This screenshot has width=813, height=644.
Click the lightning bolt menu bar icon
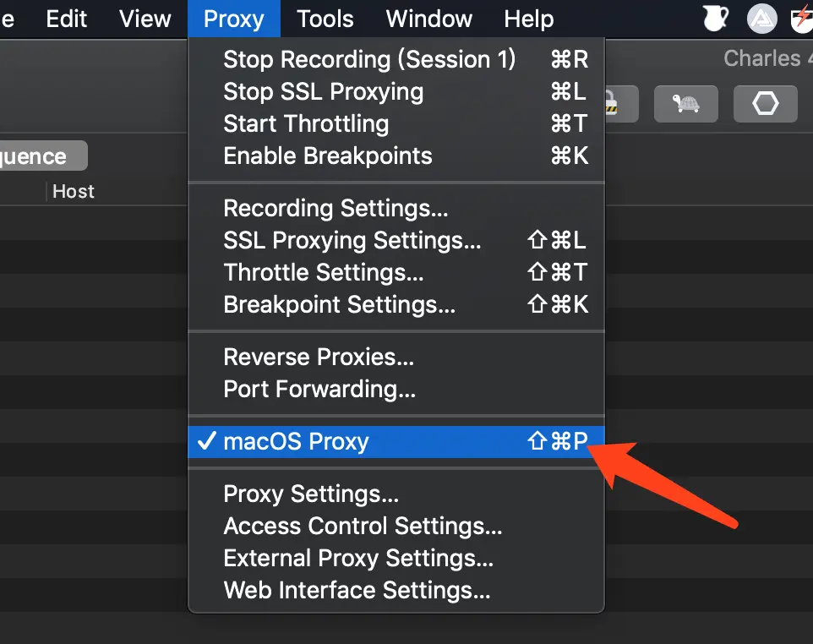tap(801, 18)
